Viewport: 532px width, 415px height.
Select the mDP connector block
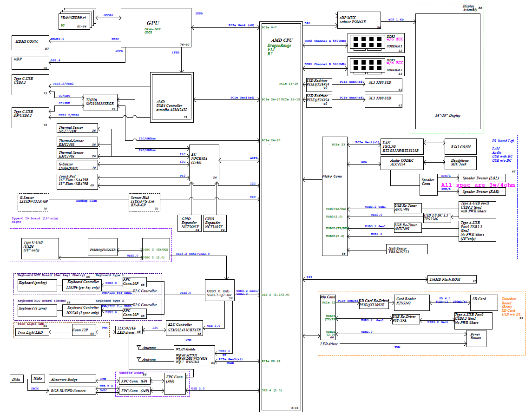point(31,63)
